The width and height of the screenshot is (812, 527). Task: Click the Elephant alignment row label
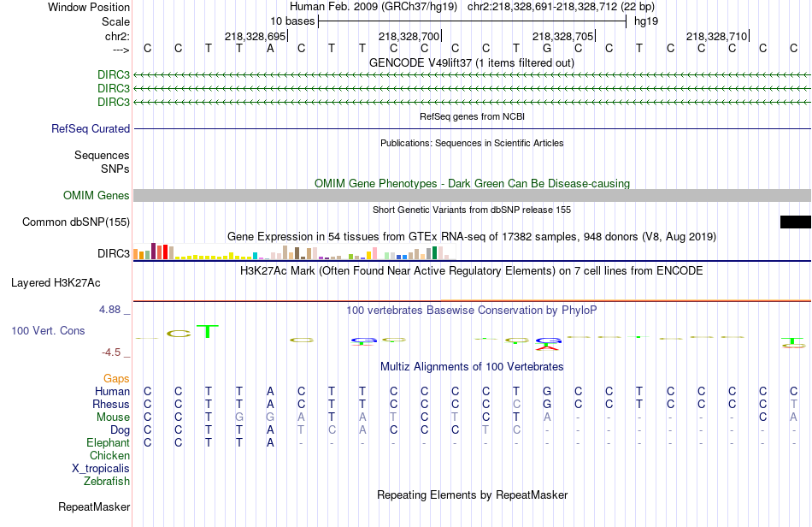[109, 442]
